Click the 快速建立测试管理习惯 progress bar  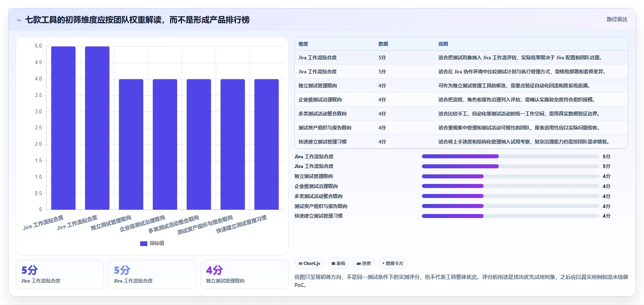click(x=510, y=216)
